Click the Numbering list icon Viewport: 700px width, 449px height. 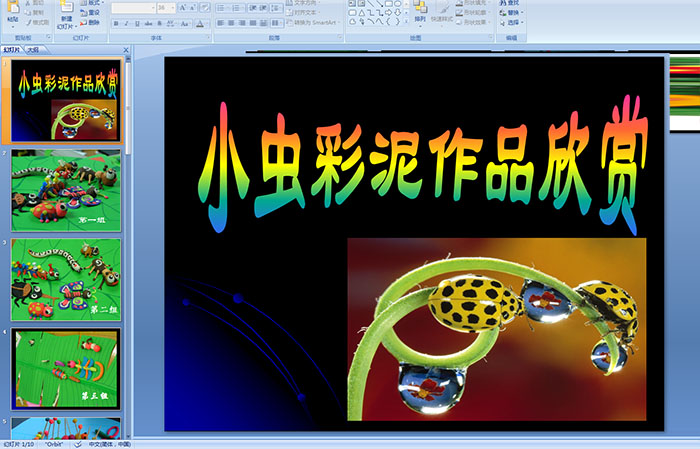coord(238,8)
